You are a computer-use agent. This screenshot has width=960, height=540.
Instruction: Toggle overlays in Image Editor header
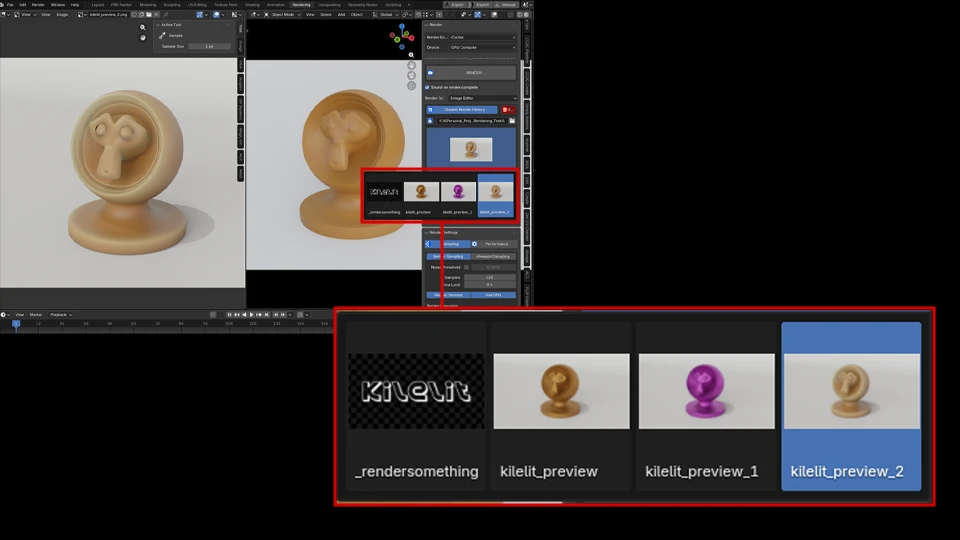tap(217, 14)
